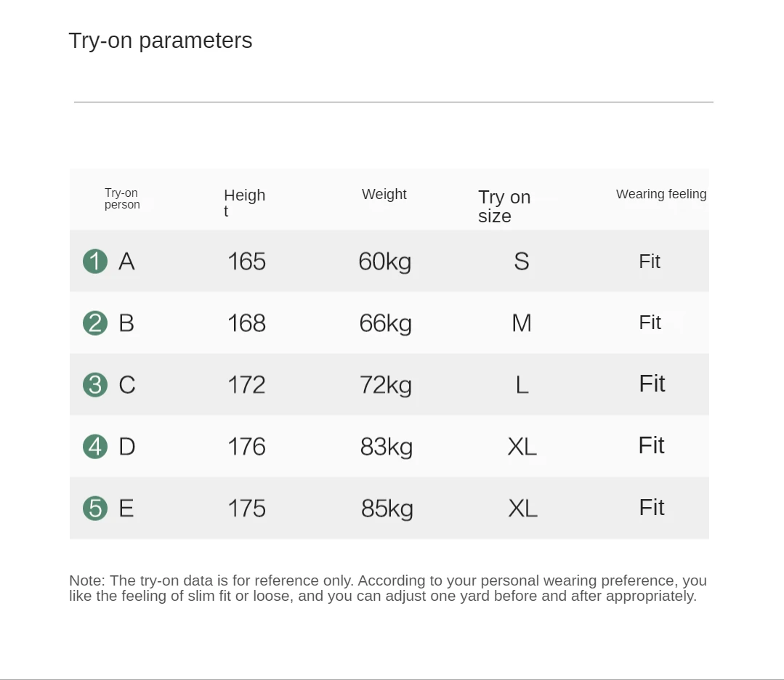The width and height of the screenshot is (784, 680).
Task: Click the Try-on person column header
Action: (x=122, y=198)
